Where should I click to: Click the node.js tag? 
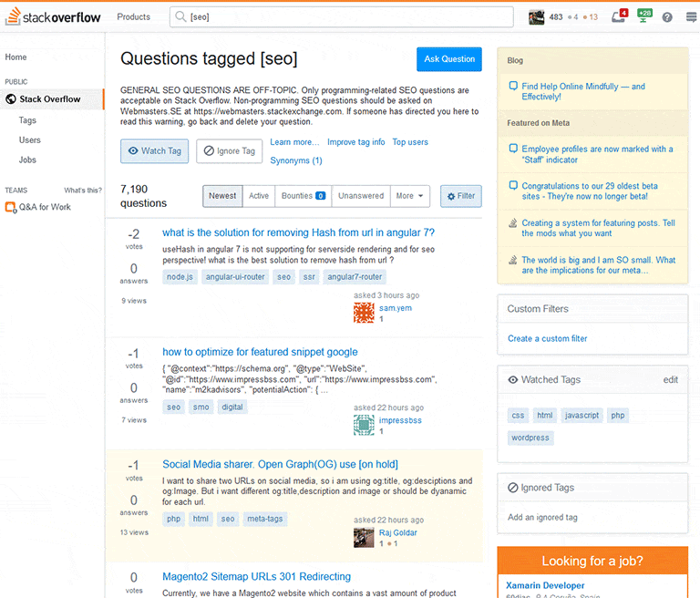[x=180, y=277]
